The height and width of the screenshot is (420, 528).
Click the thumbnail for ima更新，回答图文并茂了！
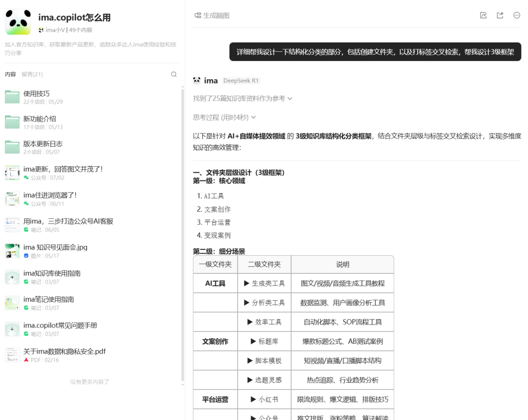[12, 173]
